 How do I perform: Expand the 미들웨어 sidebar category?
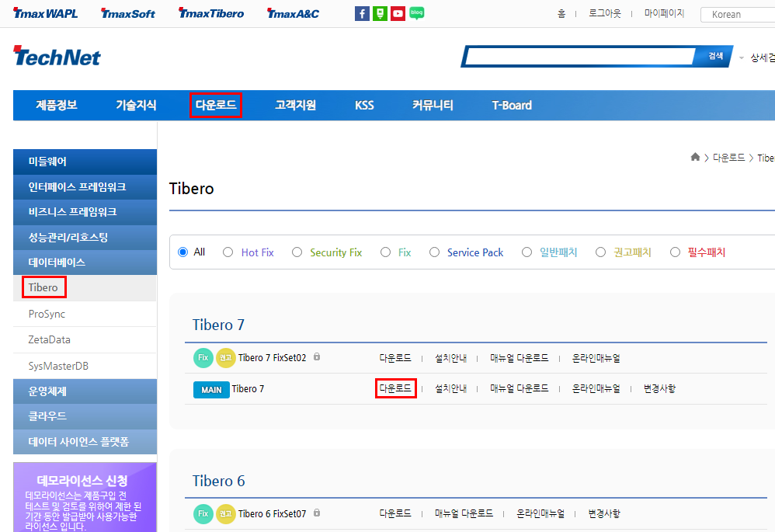click(85, 162)
